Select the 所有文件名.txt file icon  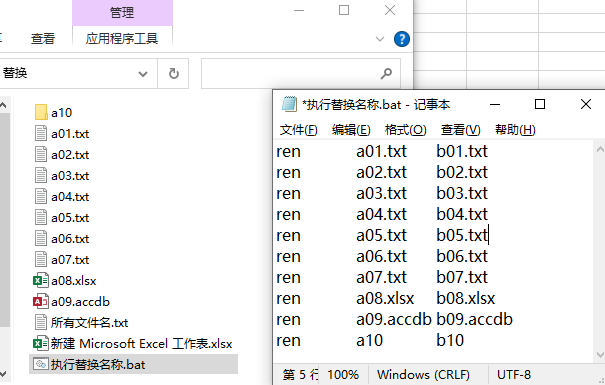(x=41, y=322)
